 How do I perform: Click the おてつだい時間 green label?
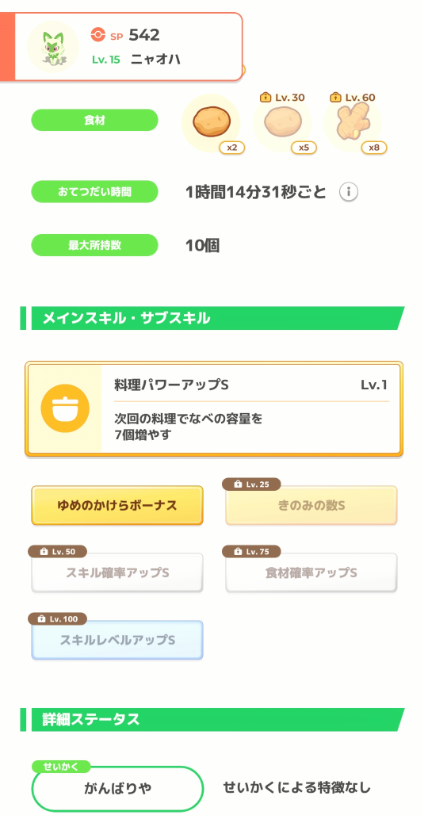[94, 192]
